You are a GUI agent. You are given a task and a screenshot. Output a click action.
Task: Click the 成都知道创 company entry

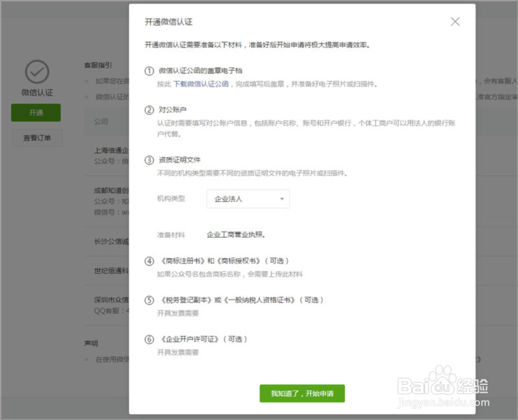(x=109, y=191)
